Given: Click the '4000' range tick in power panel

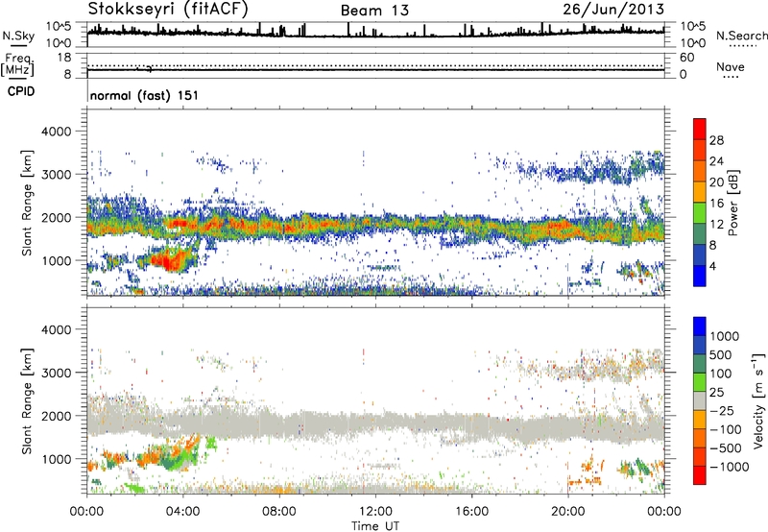Looking at the screenshot, I should coord(57,132).
